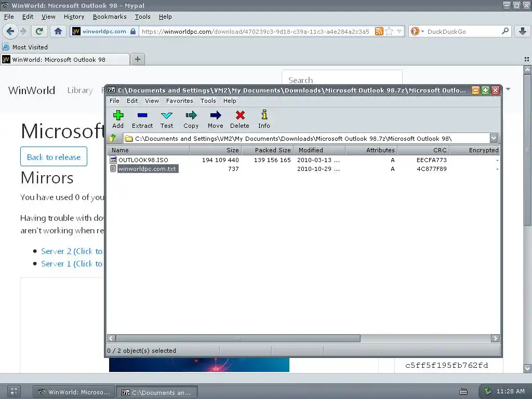Click the browser page scrollbar down arrow
532x399 pixels.
(x=527, y=368)
